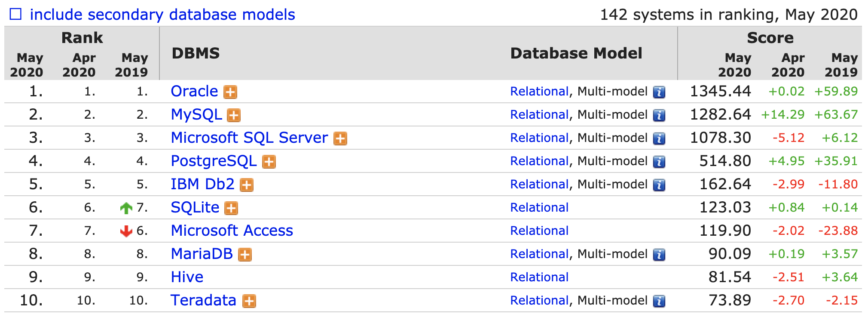
Task: Open the multi-model info icon for PostgreSQL
Action: tap(659, 162)
